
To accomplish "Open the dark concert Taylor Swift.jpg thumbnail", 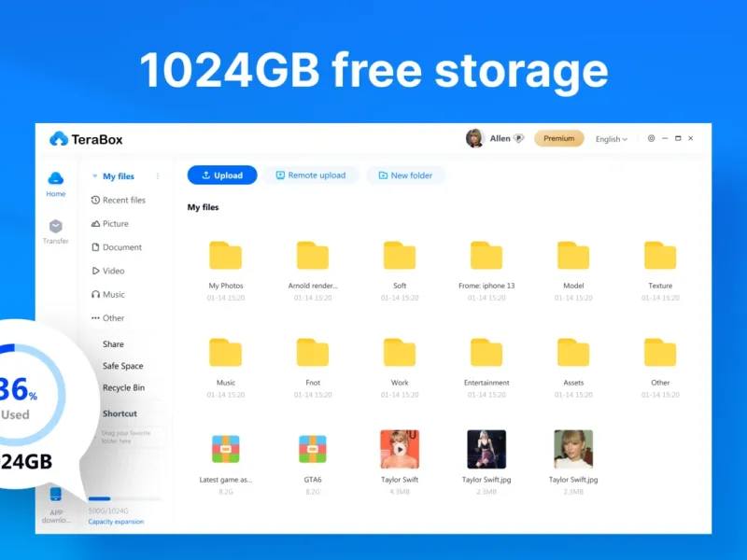I will pos(486,449).
